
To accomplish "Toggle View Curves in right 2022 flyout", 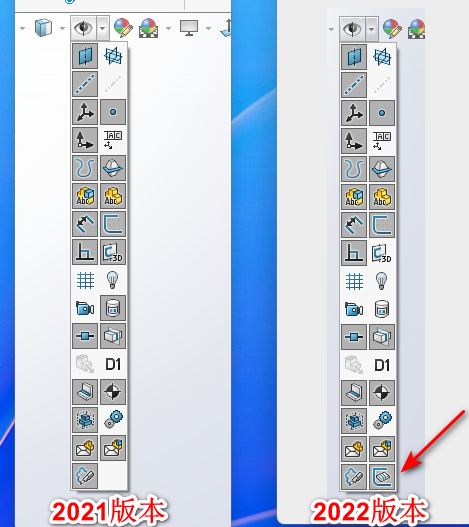I will click(354, 169).
